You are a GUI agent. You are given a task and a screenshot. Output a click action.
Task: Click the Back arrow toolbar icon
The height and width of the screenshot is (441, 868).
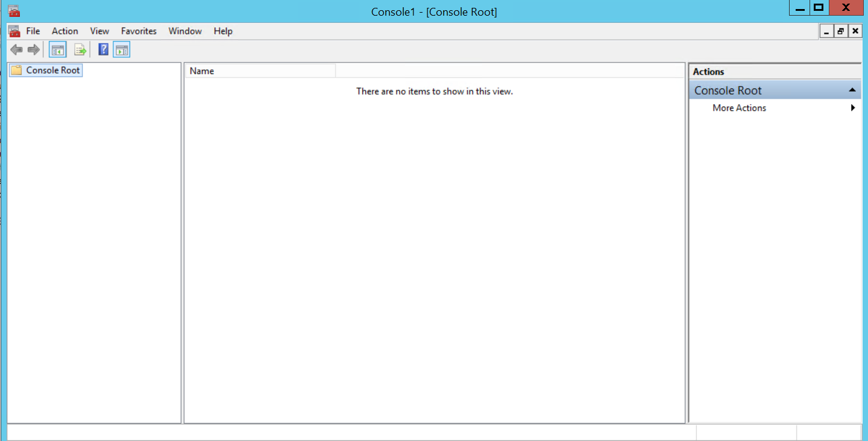click(16, 50)
